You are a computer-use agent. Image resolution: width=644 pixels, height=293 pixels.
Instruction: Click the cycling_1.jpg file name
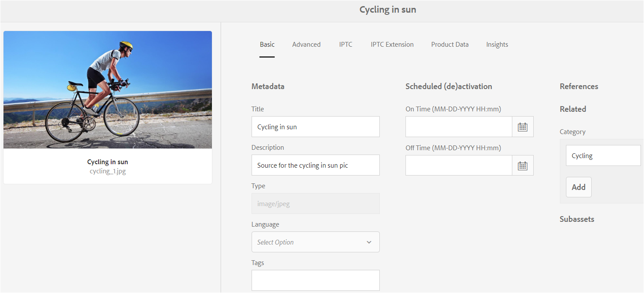(108, 171)
